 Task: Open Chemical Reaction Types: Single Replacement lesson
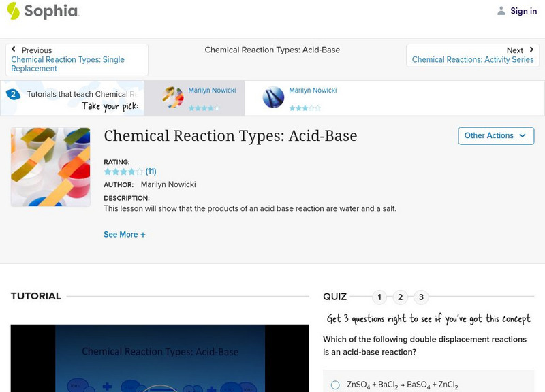(x=68, y=64)
